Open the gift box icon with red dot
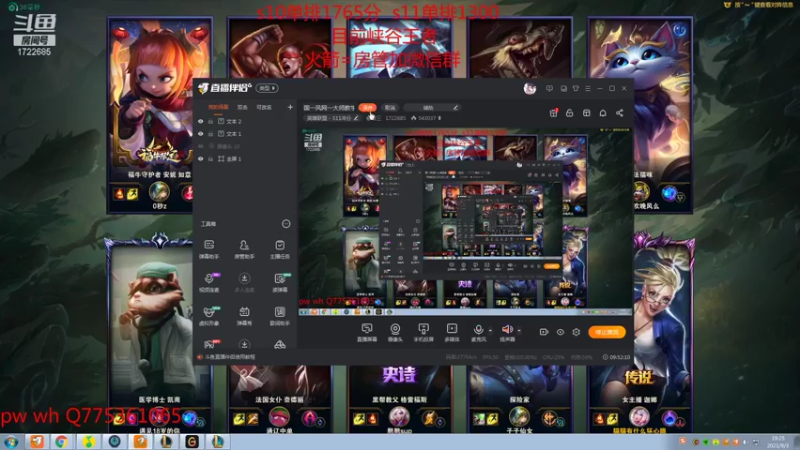Screen dimensions: 800x450 554,113
